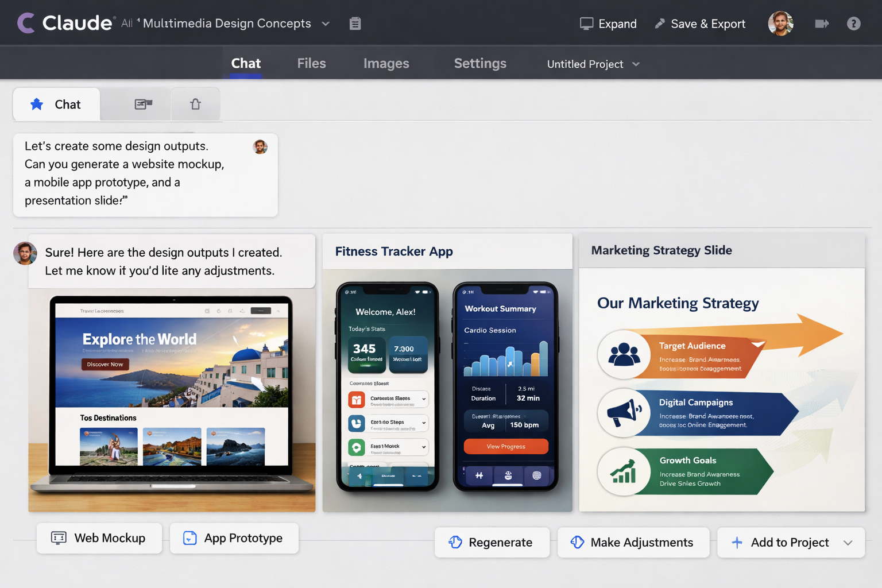
Task: Click the 32 min duration value
Action: [x=528, y=398]
